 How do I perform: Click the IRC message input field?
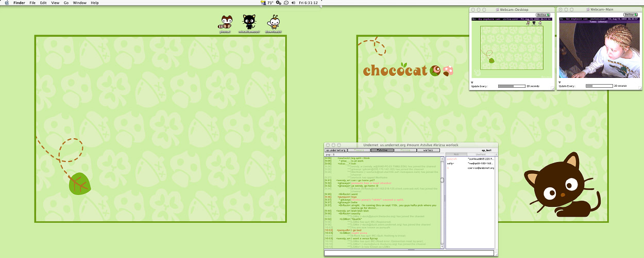(409, 253)
